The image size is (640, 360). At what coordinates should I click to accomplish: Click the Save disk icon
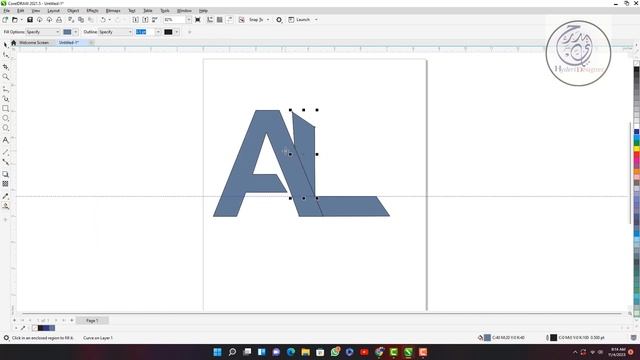tap(30, 20)
